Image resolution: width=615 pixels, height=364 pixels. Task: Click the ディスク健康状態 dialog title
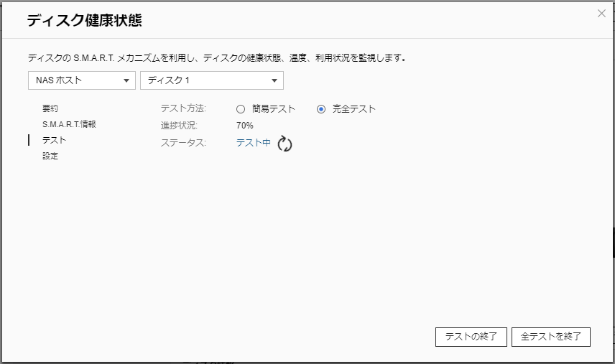pos(84,20)
